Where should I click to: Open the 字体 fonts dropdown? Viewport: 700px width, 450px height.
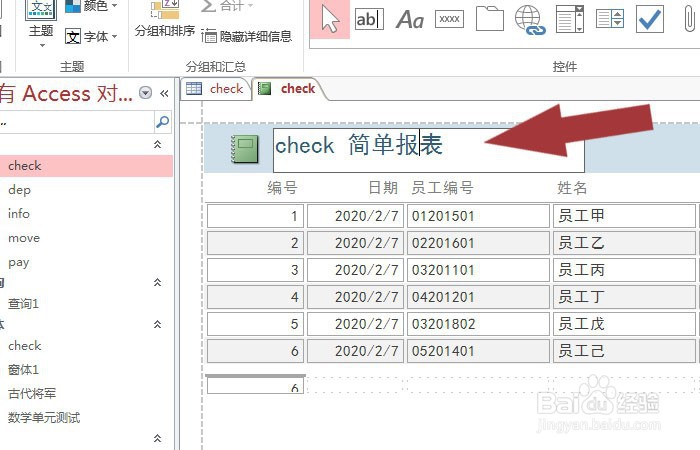click(x=92, y=36)
